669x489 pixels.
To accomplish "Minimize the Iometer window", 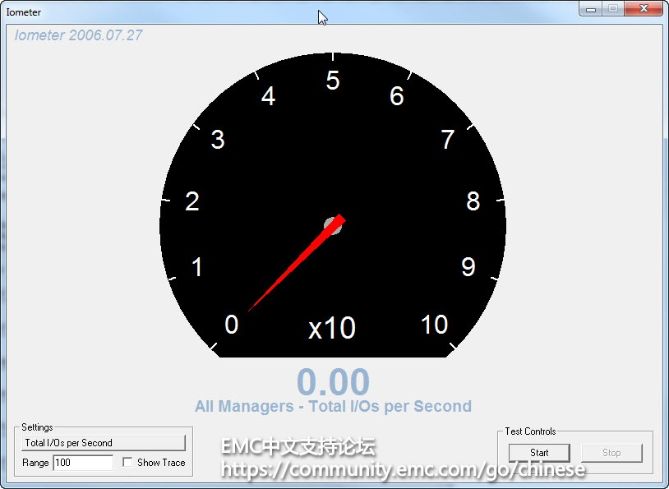I will pyautogui.click(x=591, y=8).
